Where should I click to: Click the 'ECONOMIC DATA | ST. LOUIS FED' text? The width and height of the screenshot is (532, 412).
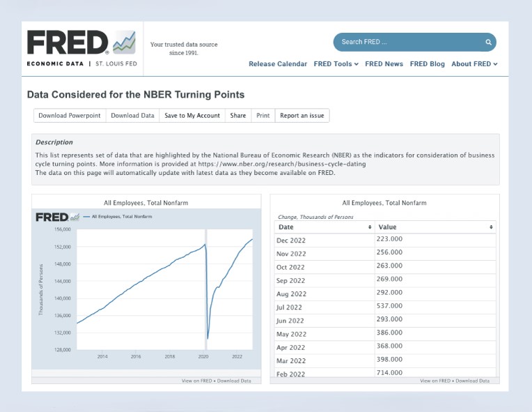(81, 64)
